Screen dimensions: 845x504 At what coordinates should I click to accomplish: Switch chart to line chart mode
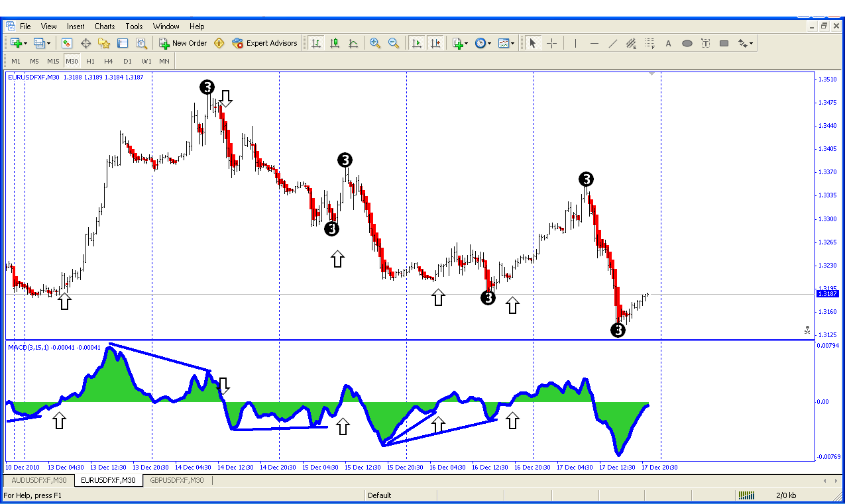353,43
